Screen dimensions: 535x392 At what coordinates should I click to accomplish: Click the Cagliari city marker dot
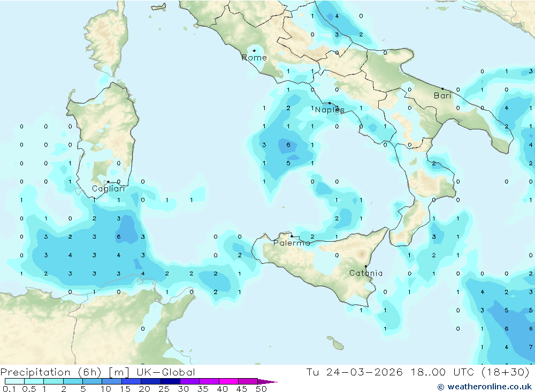tap(108, 182)
